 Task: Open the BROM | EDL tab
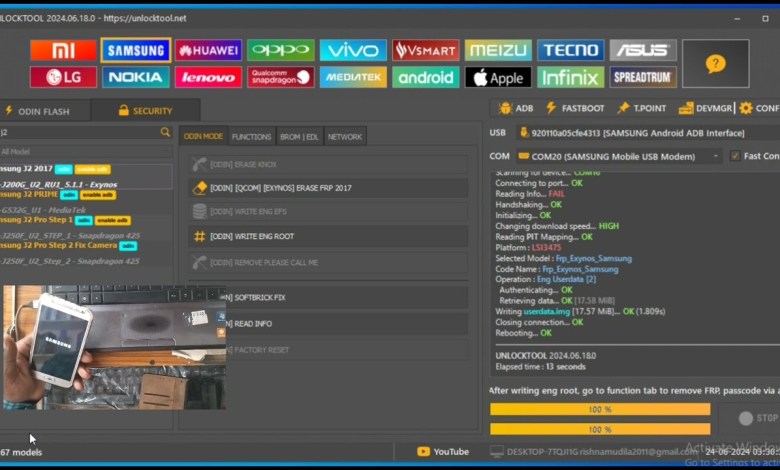click(299, 137)
